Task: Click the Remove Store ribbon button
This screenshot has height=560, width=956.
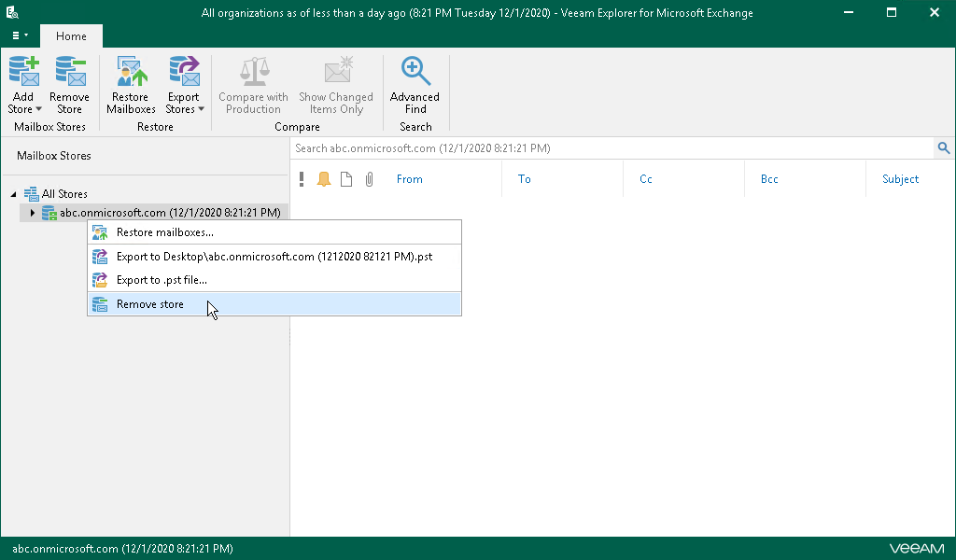Action: [x=69, y=85]
